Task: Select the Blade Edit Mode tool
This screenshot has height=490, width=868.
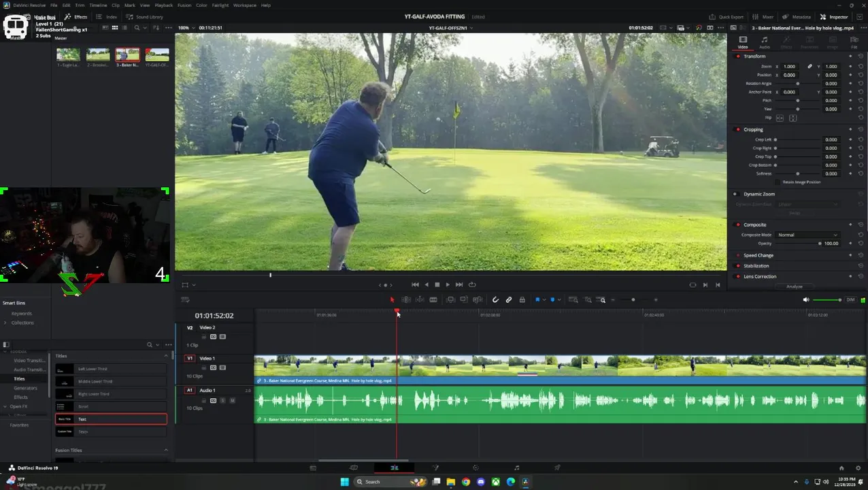Action: [x=433, y=300]
